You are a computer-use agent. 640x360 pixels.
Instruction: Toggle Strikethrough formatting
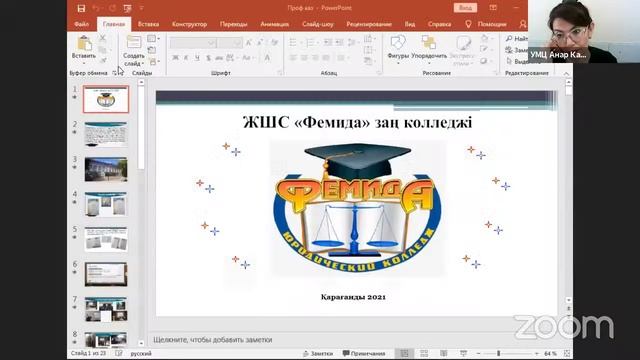click(x=219, y=58)
